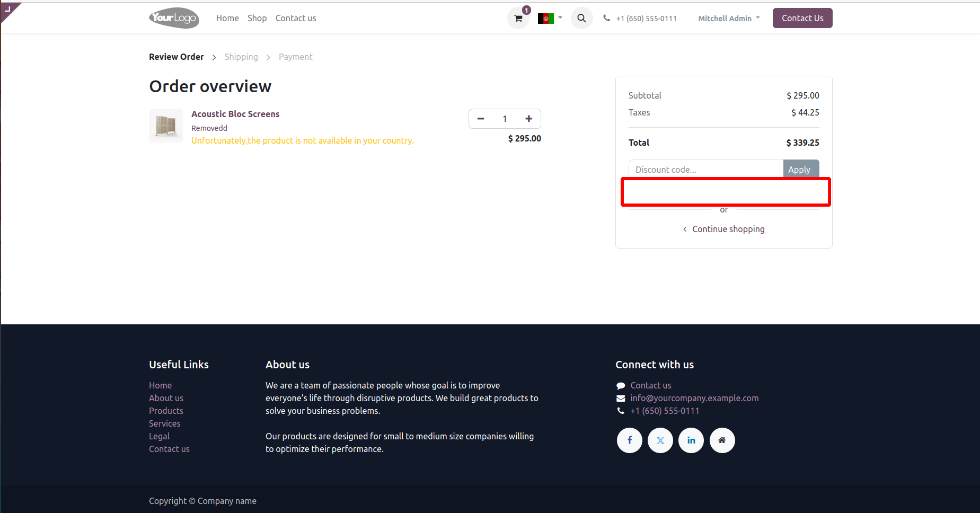
Task: Open footer Products link
Action: pos(166,411)
